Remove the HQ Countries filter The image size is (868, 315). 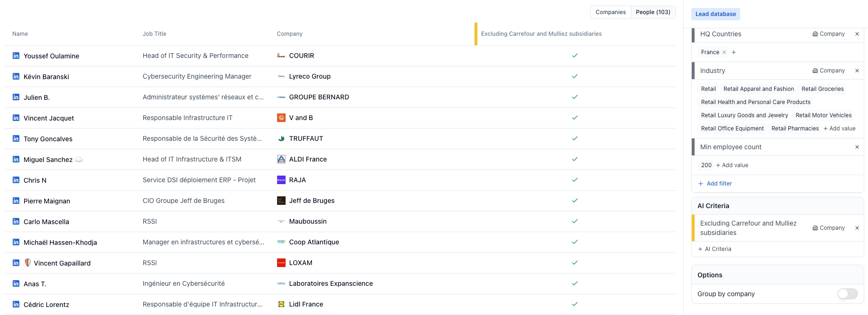coord(857,34)
